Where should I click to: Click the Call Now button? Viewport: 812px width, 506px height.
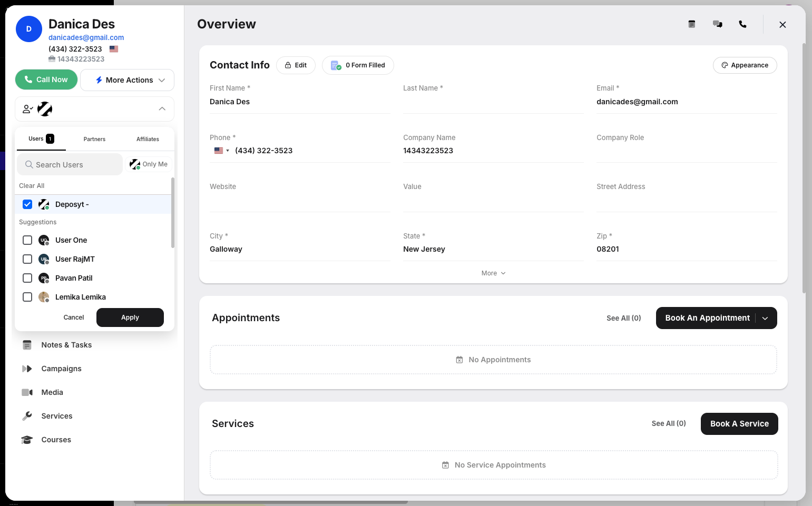pos(46,80)
